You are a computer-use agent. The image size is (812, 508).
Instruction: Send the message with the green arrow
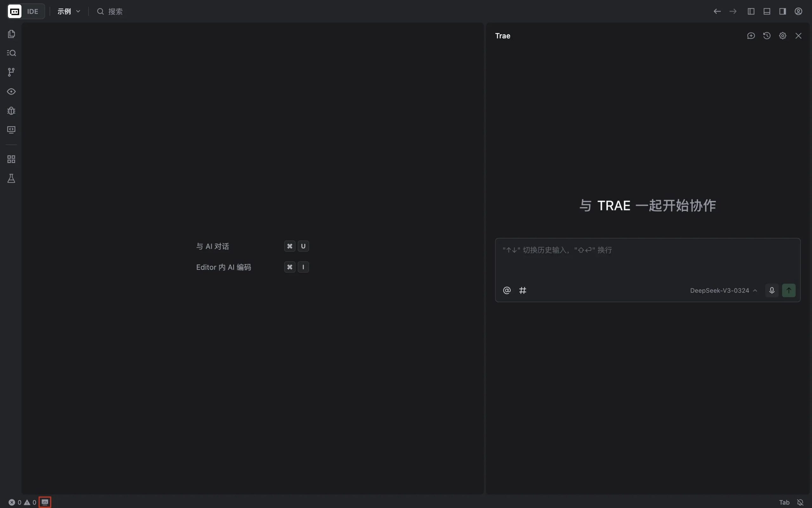tap(789, 290)
